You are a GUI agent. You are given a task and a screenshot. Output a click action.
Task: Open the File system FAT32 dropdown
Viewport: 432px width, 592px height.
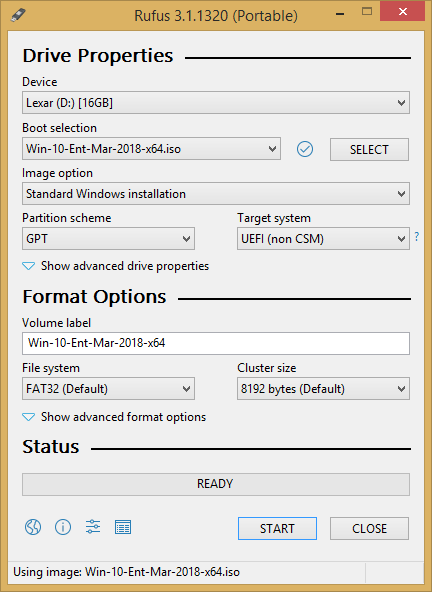point(108,388)
